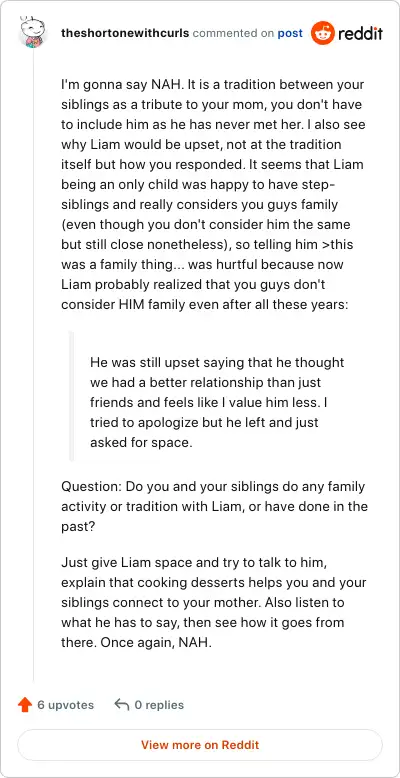The width and height of the screenshot is (400, 778).
Task: Open theshortonewithcurls username profile link
Action: (125, 33)
